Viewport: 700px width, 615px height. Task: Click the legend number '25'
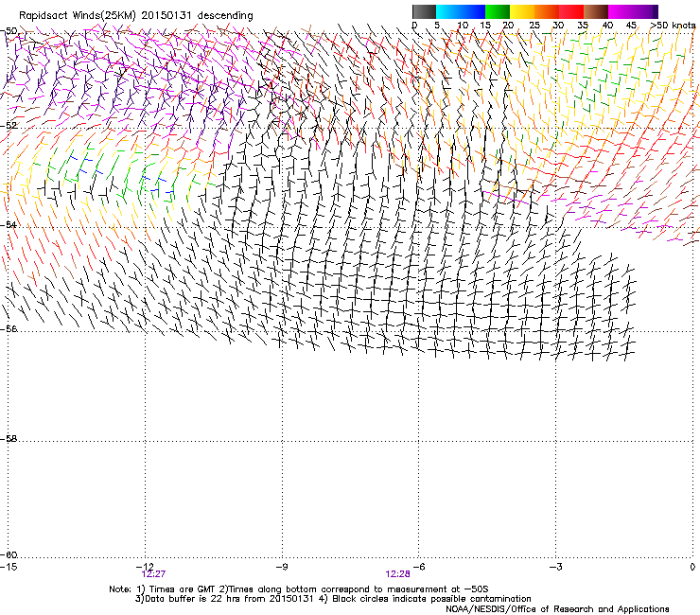(534, 26)
